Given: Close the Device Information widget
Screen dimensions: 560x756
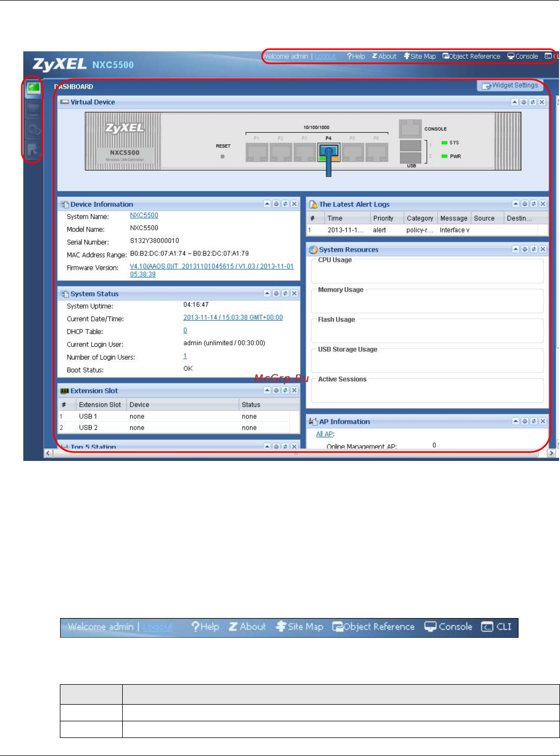Looking at the screenshot, I should pos(295,204).
